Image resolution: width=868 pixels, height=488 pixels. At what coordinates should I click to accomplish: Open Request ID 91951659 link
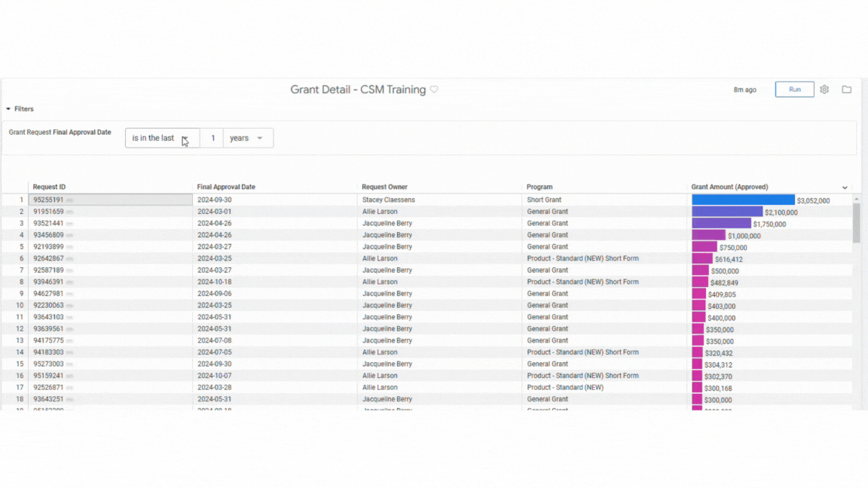[48, 212]
